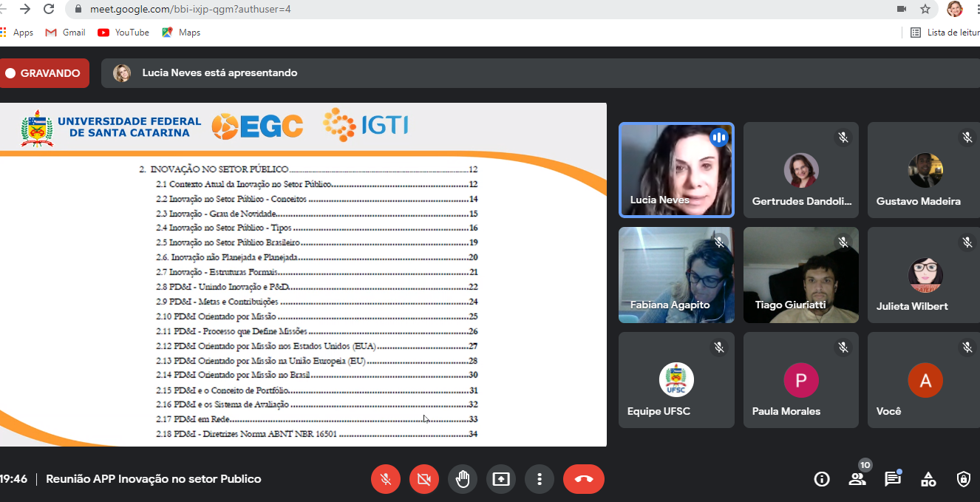Reload the Google Meet page
This screenshot has width=980, height=502.
(50, 9)
